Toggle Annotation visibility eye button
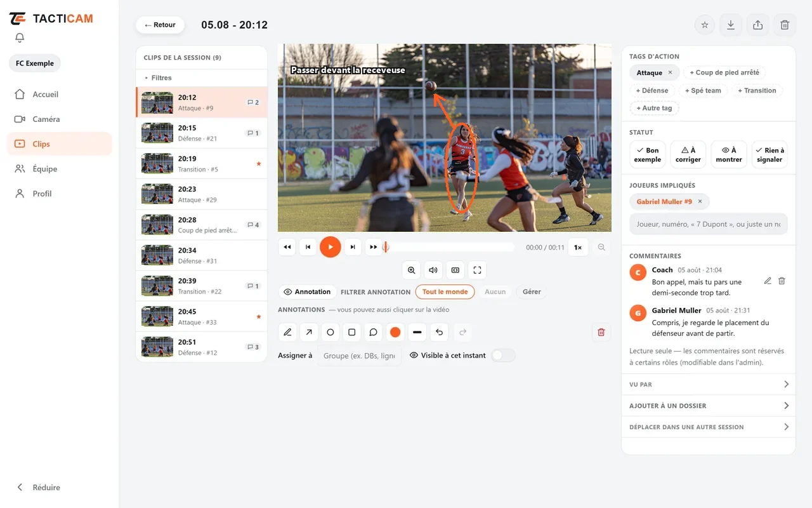Image resolution: width=812 pixels, height=508 pixels. click(307, 292)
